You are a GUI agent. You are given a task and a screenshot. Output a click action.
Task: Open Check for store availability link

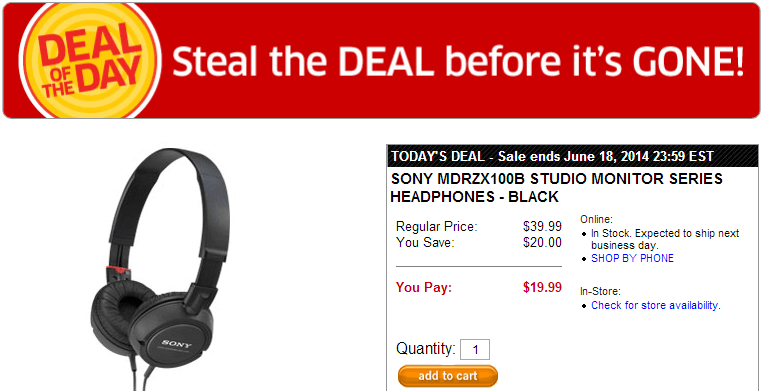tap(656, 306)
